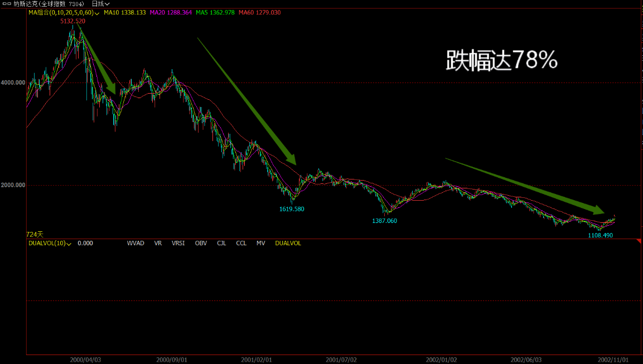643x364 pixels.
Task: Open the 日线 period dropdown
Action: click(x=101, y=4)
